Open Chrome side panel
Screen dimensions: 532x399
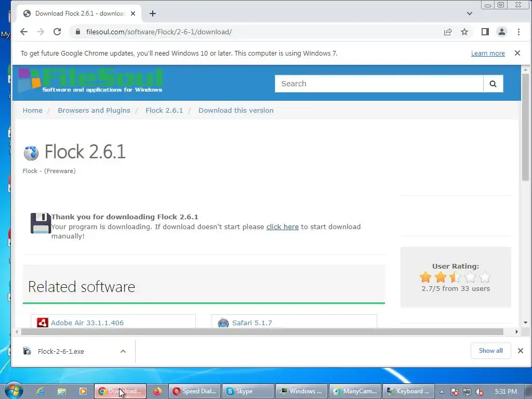[x=485, y=32]
